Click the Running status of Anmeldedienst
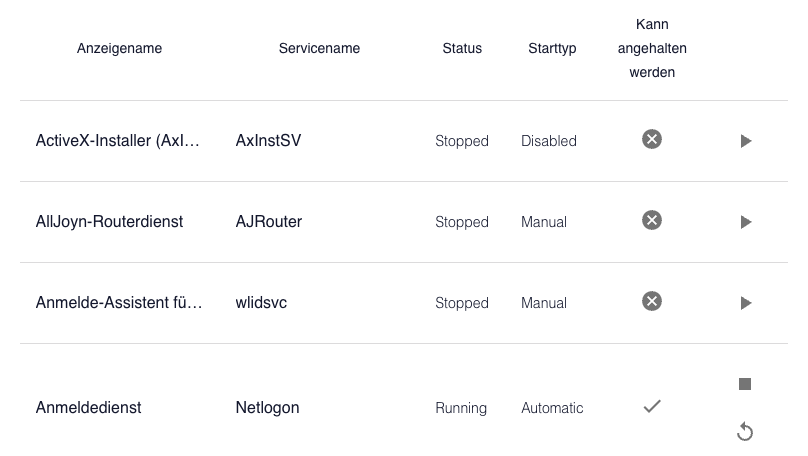Image resolution: width=808 pixels, height=456 pixels. pos(461,408)
